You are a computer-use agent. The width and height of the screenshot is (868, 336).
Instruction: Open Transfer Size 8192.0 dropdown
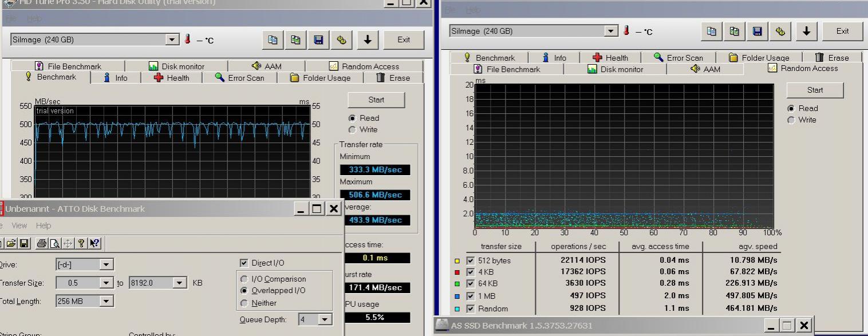pos(180,283)
